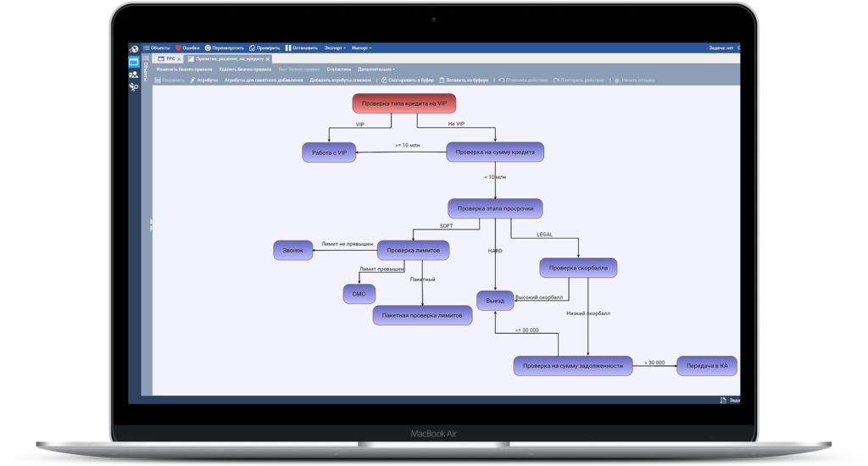
Task: Click the side panel collapse handle
Action: (x=151, y=225)
